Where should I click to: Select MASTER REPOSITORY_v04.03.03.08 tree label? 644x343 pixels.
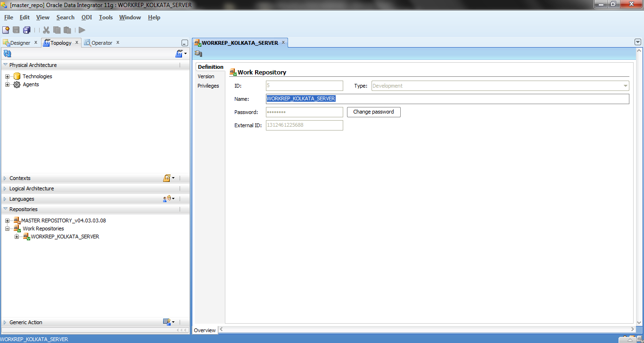coord(64,220)
